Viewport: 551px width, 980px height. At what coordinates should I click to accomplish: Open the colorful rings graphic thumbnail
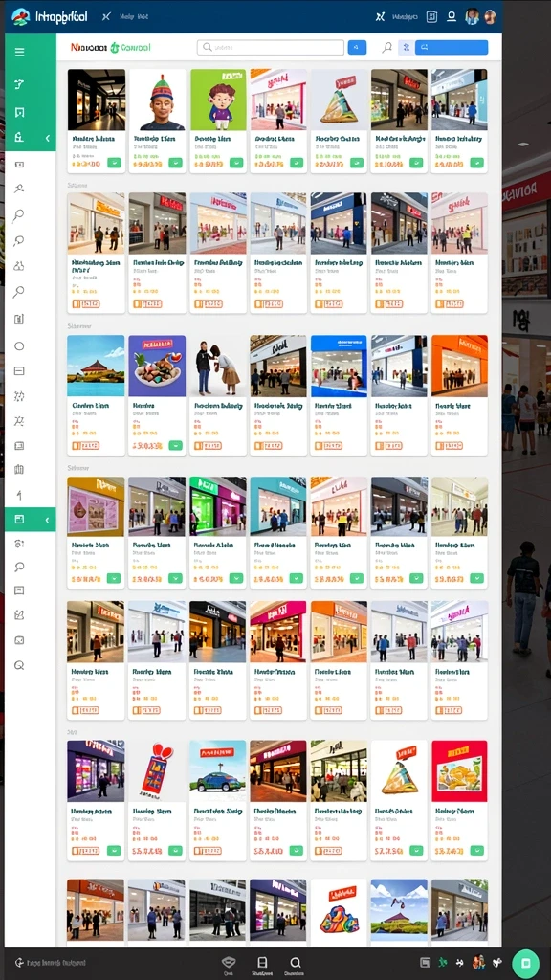pyautogui.click(x=339, y=910)
